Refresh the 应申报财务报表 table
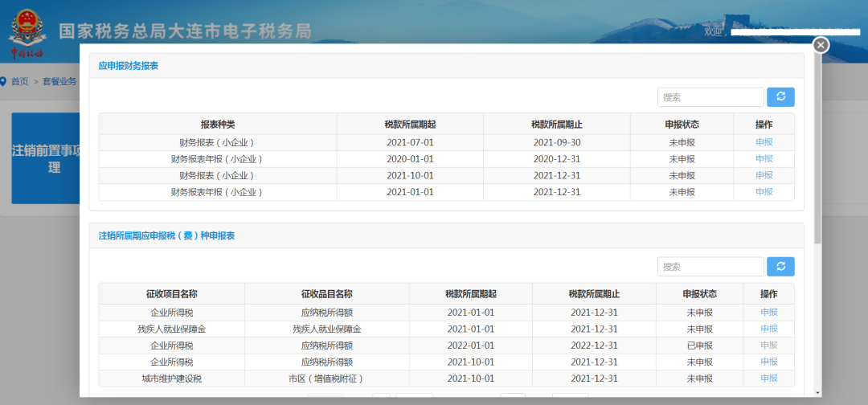 point(780,96)
